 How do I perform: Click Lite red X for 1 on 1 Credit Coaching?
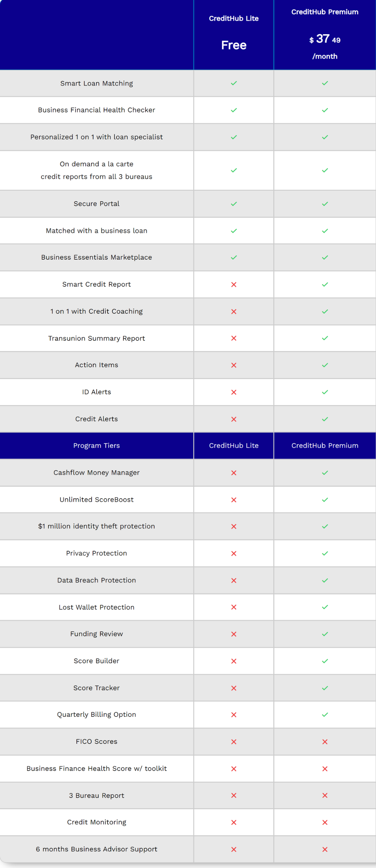(234, 312)
